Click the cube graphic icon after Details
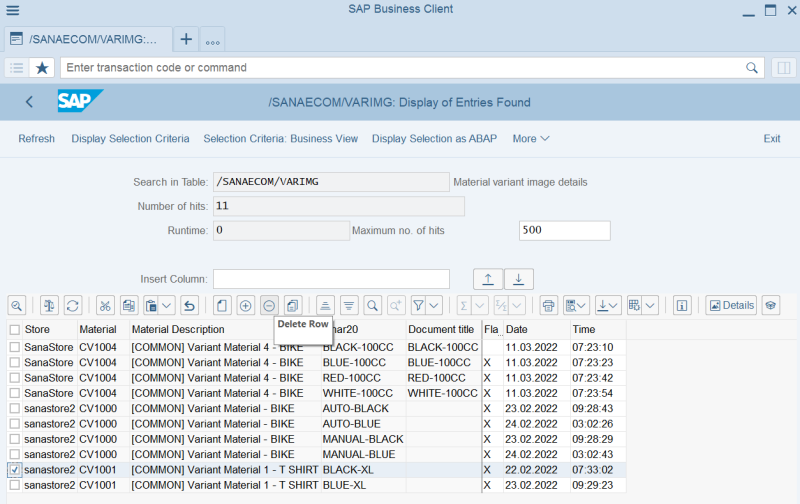800x504 pixels. pos(770,306)
